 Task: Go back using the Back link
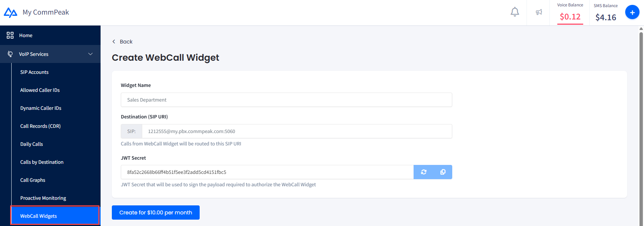tap(122, 42)
